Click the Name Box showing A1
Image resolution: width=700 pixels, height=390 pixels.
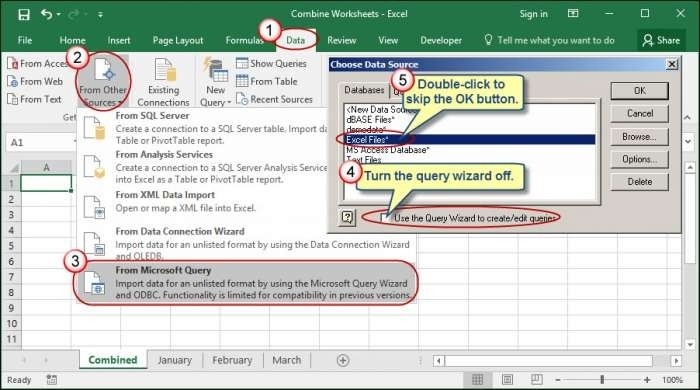coord(40,143)
